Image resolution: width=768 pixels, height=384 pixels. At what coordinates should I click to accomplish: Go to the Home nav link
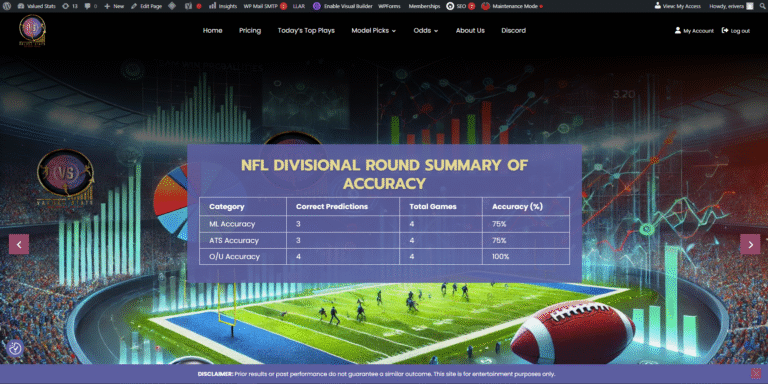pyautogui.click(x=213, y=30)
